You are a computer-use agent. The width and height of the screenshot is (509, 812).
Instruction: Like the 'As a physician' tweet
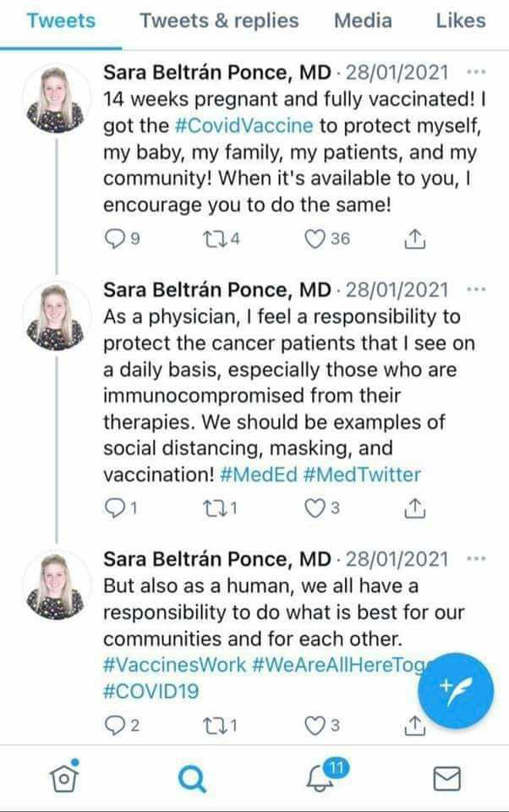click(314, 508)
